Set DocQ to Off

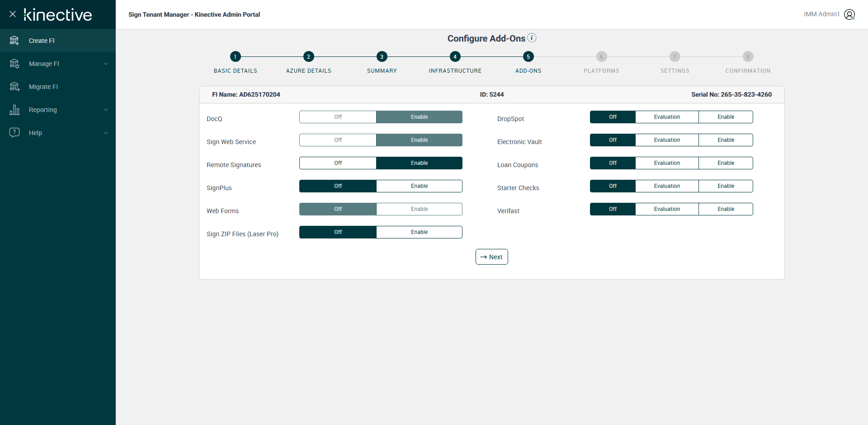pos(338,117)
